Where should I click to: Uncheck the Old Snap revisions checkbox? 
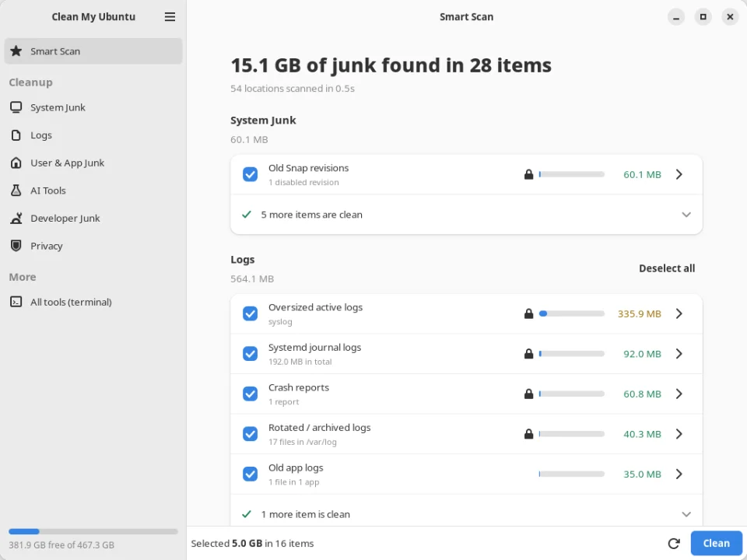[x=250, y=174]
